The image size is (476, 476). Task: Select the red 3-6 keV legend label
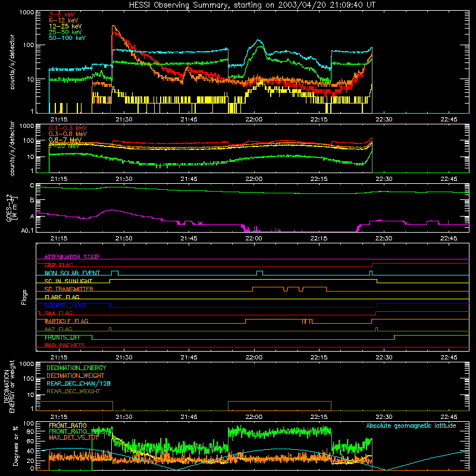pos(62,14)
